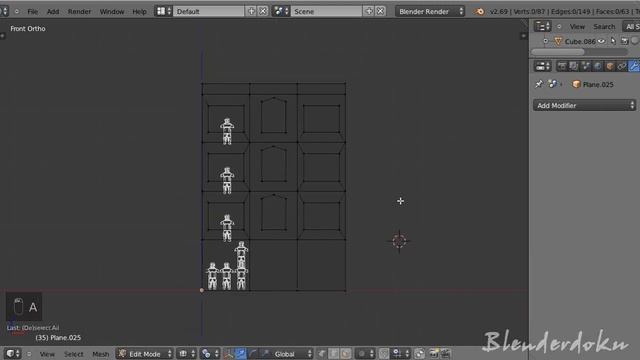Viewport: 640px width, 360px height.
Task: Toggle Cube.086 viewport visibility eye
Action: tap(602, 41)
